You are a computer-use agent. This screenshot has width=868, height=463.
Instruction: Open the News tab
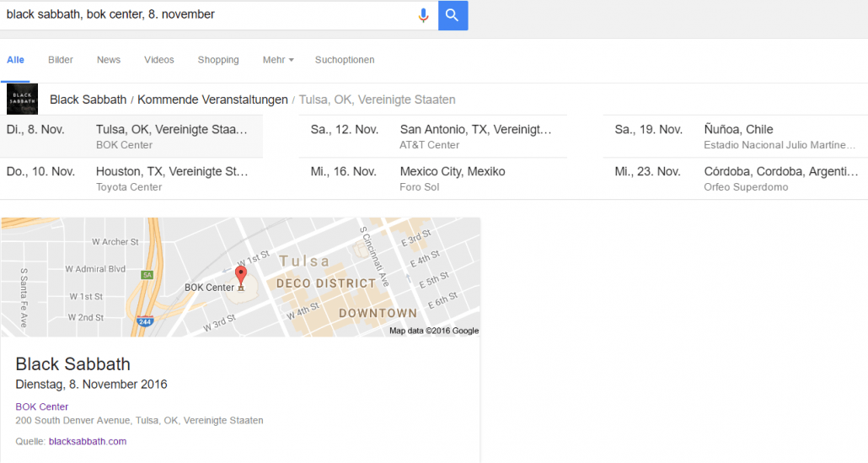pos(109,60)
